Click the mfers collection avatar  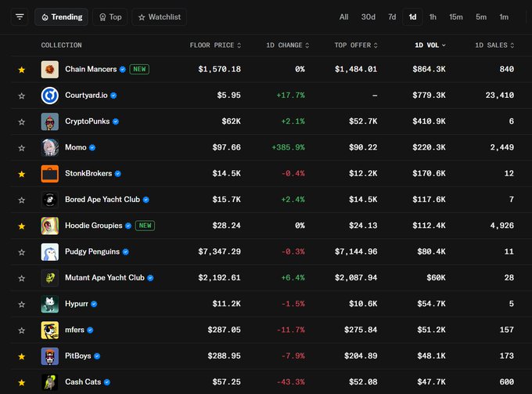tap(50, 330)
